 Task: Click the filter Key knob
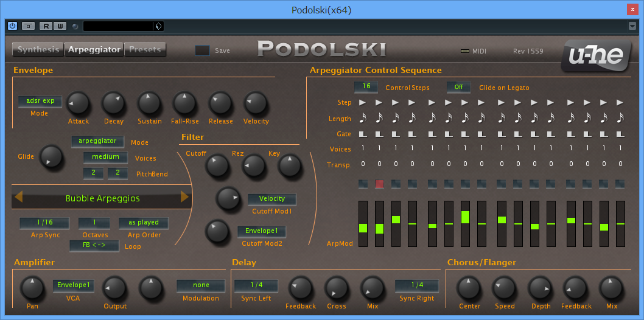[x=290, y=166]
